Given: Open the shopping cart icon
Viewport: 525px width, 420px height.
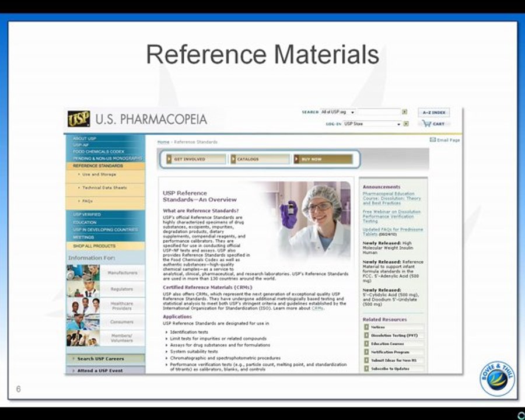Looking at the screenshot, I should tap(426, 124).
